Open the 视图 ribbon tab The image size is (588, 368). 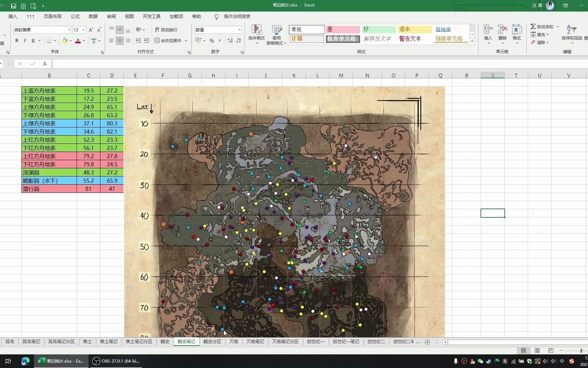129,16
